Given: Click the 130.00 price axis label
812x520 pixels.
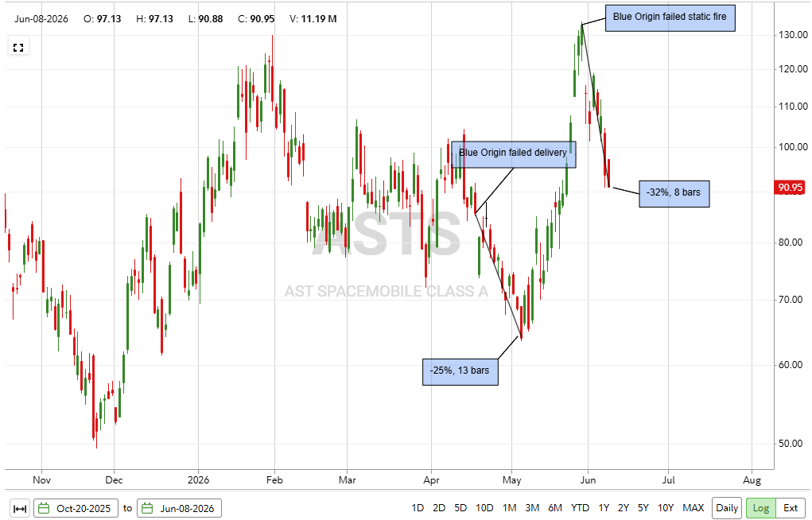Looking at the screenshot, I should pos(794,35).
